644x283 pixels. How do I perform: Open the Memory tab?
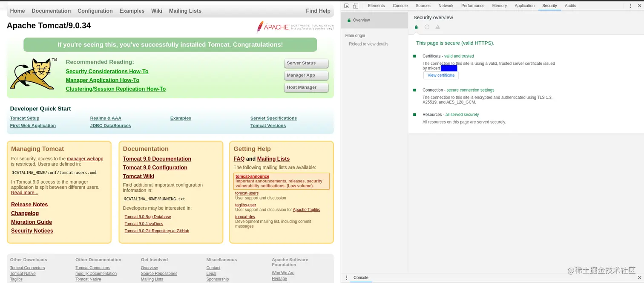click(499, 6)
